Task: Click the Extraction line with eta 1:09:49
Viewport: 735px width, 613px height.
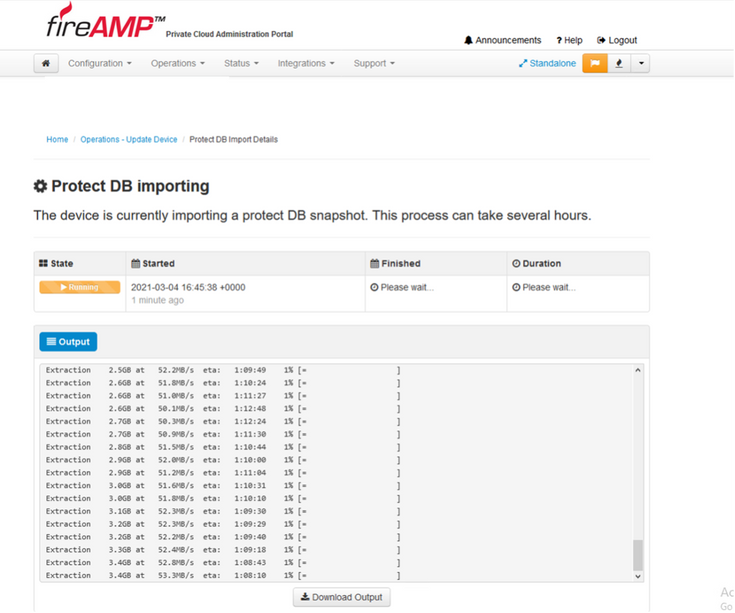Action: point(223,370)
